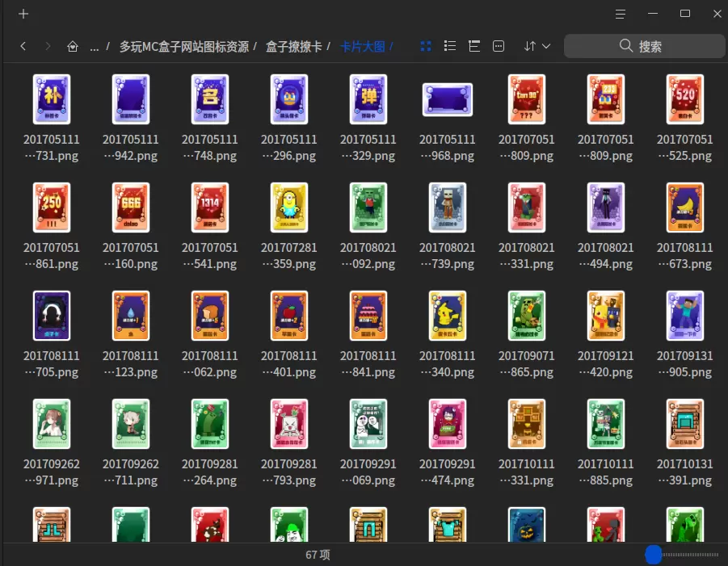728x566 pixels.
Task: Select the green cactus card ending 264
Action: point(210,424)
